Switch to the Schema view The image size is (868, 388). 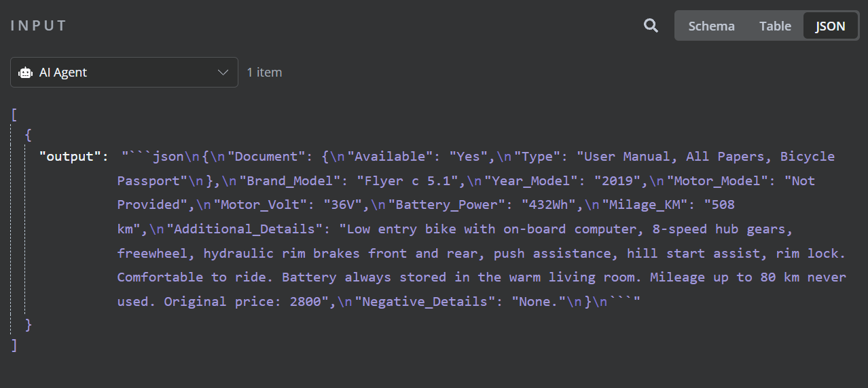click(x=711, y=26)
